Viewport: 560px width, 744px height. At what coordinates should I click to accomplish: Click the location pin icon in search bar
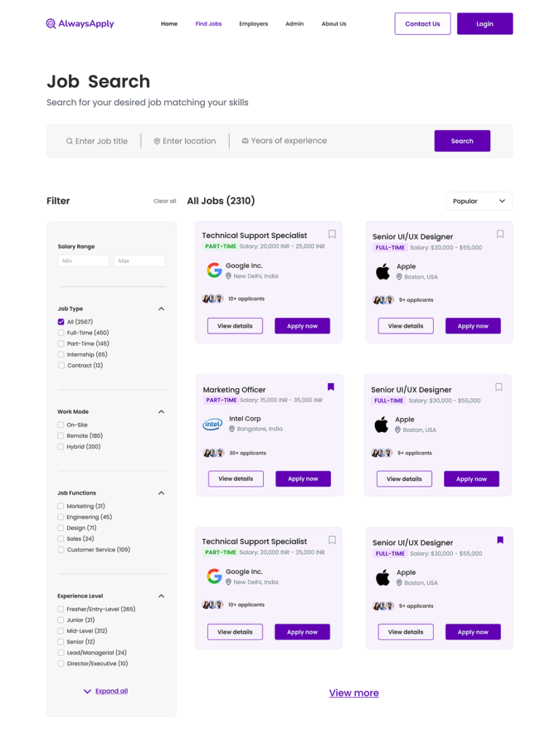157,142
